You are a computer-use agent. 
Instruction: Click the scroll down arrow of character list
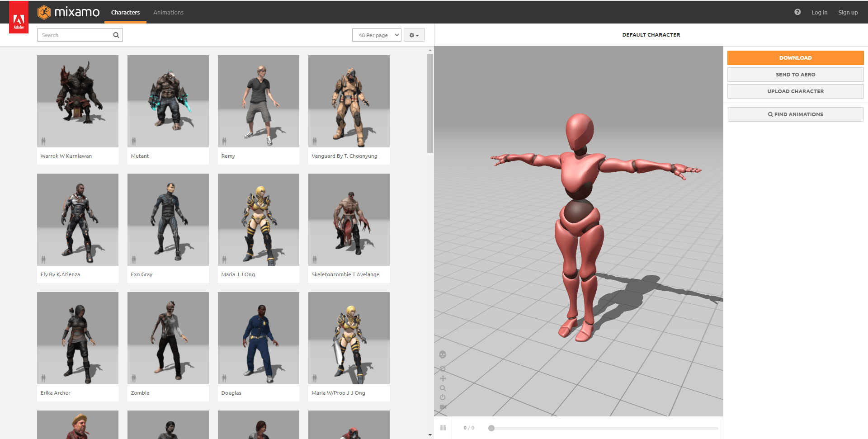pyautogui.click(x=430, y=435)
